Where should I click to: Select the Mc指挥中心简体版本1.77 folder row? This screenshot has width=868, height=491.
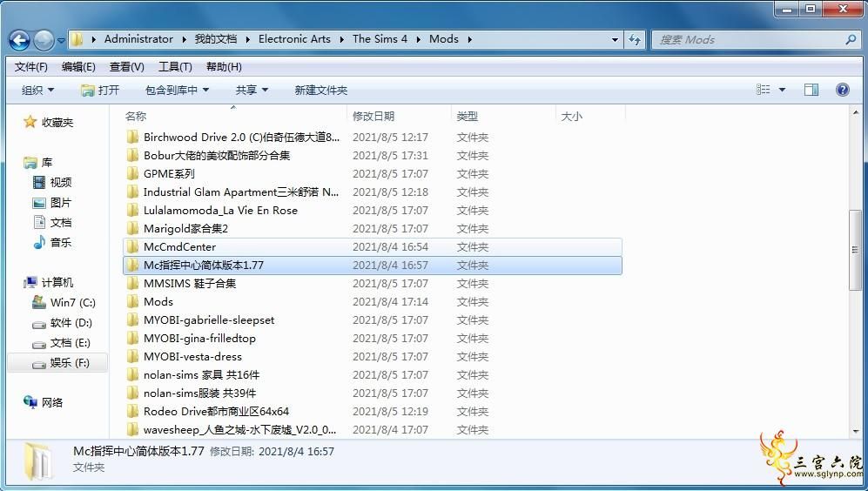click(x=373, y=266)
